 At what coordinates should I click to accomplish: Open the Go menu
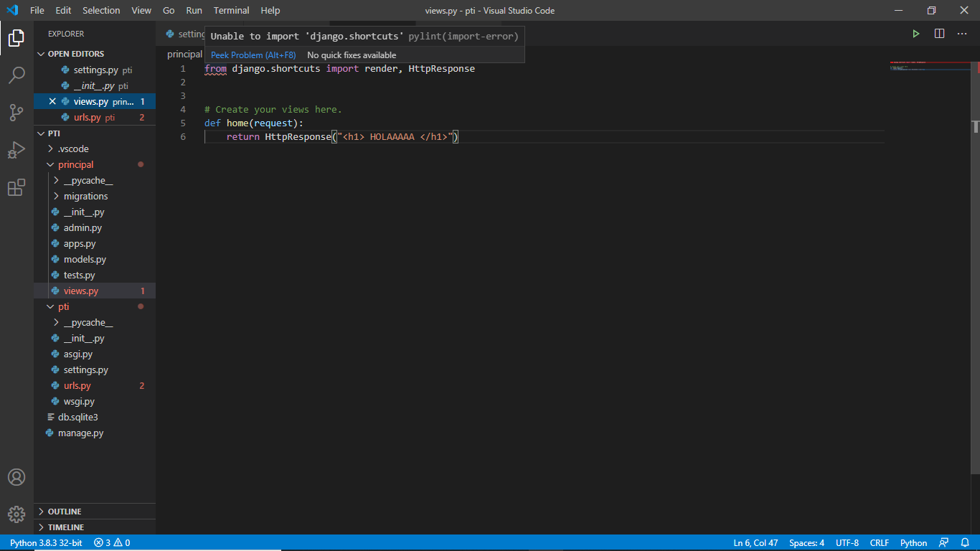tap(169, 10)
